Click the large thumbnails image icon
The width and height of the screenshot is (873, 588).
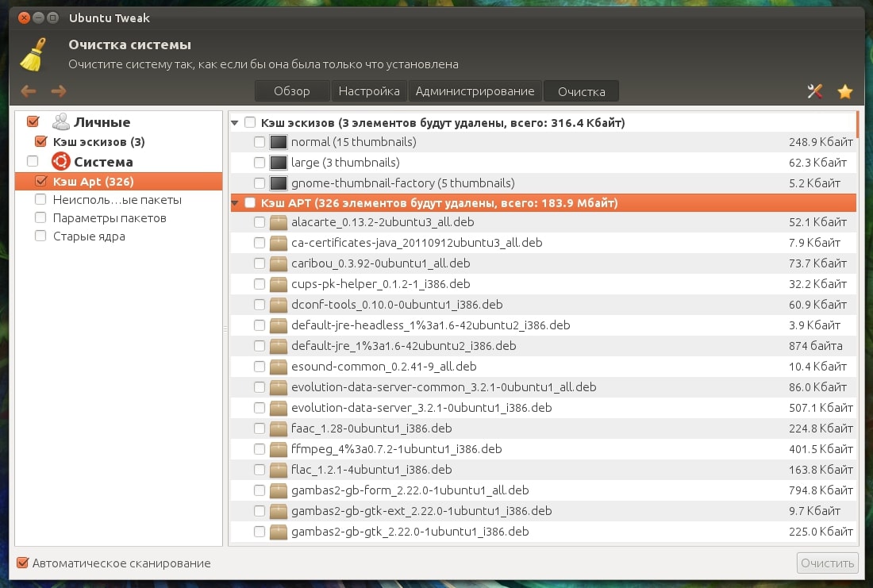[x=279, y=163]
